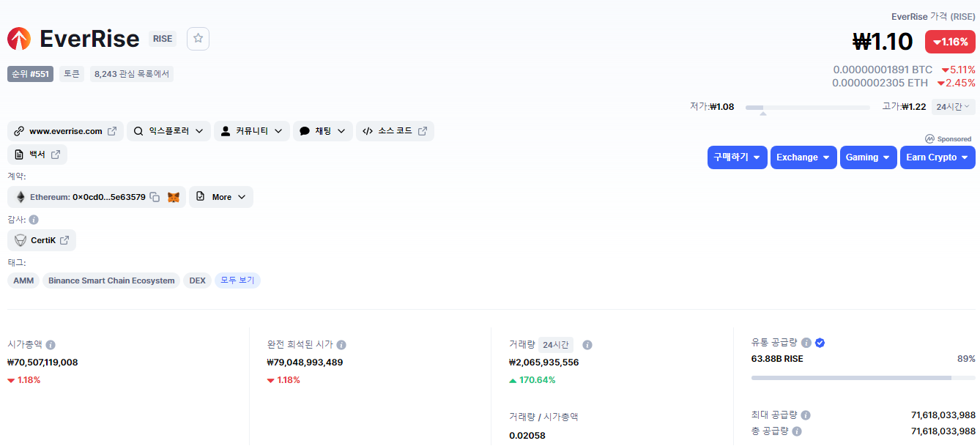Click the external link icon on 백서
Screen dimensions: 980x446
coord(56,155)
